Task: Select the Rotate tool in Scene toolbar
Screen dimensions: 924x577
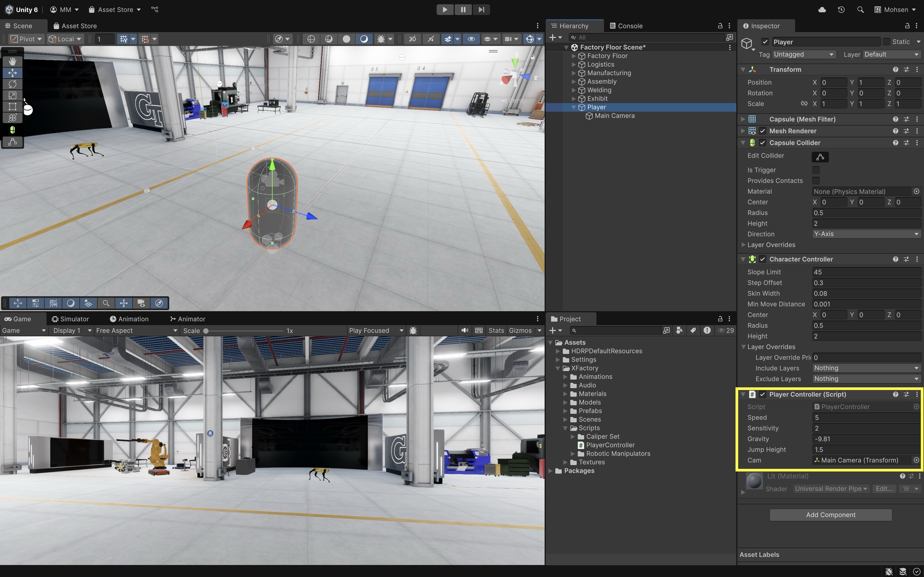Action: point(13,84)
